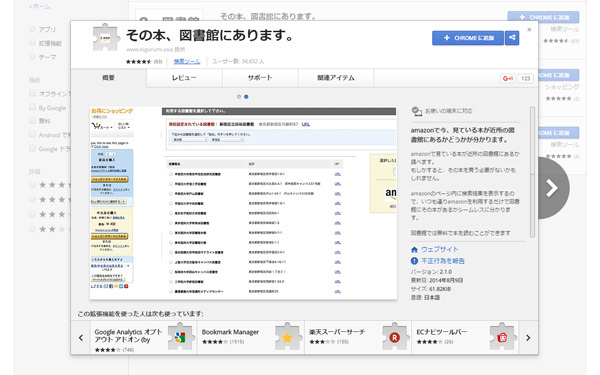This screenshot has width=600, height=375.
Task: Open the 概要 tab
Action: click(x=108, y=78)
